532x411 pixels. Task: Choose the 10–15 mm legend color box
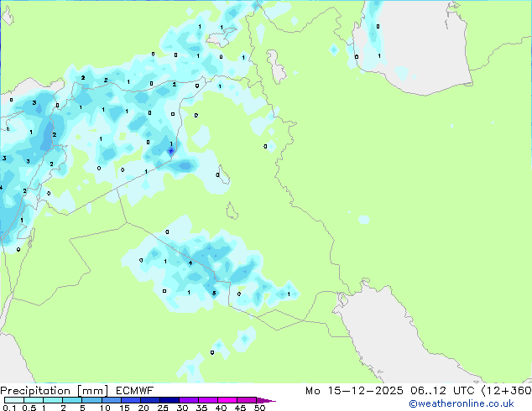click(x=111, y=400)
